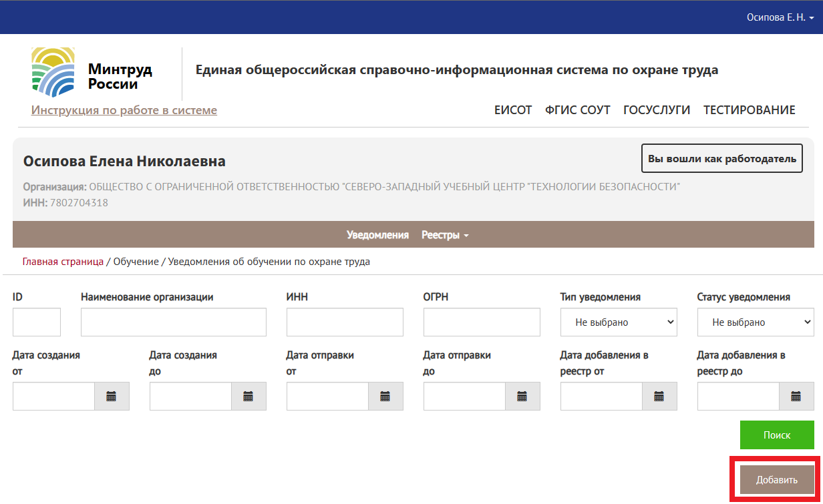Viewport: 823px width, 504px height.
Task: Click the Дата создания от date field
Action: point(53,397)
